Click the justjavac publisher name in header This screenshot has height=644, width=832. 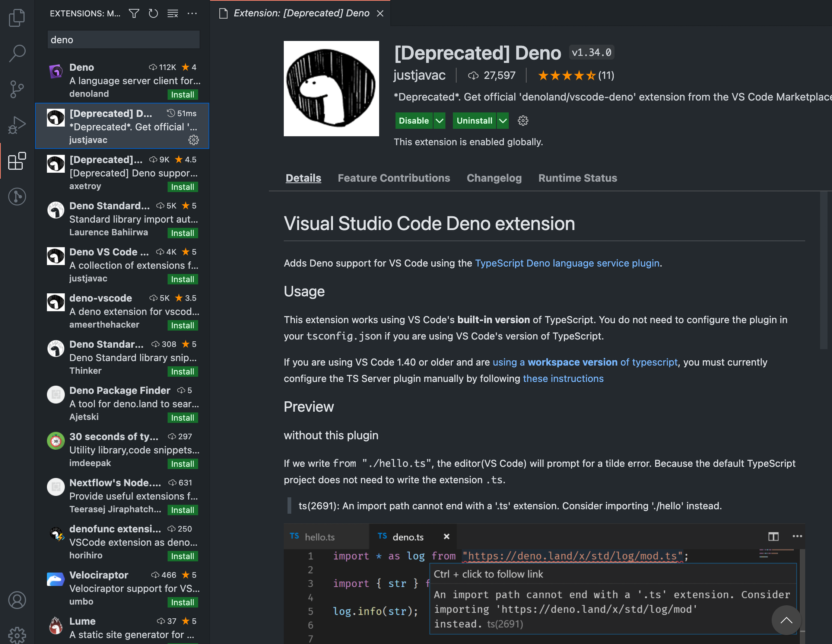tap(419, 76)
